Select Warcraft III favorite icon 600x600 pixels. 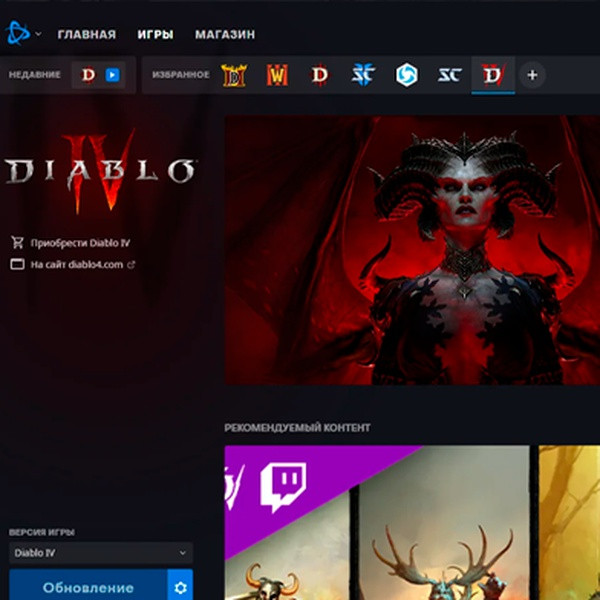(277, 75)
